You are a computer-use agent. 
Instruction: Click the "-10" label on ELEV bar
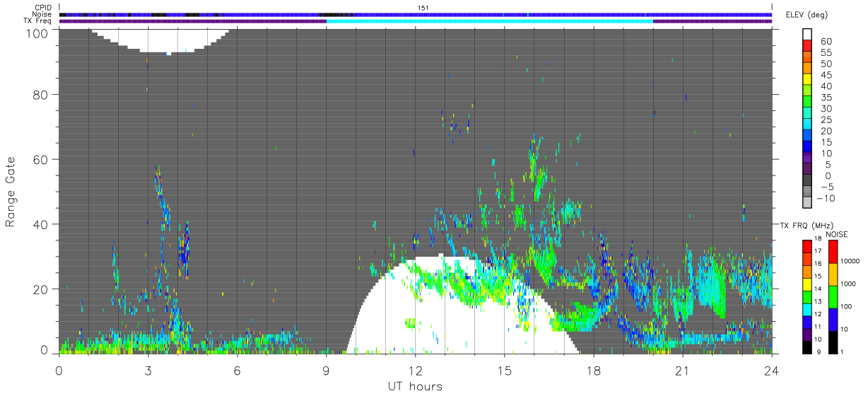click(x=827, y=199)
